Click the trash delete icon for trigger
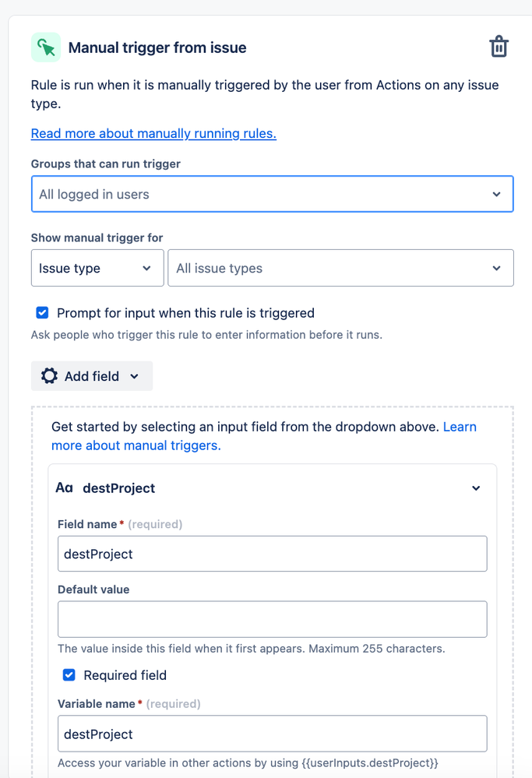The image size is (532, 778). (499, 47)
